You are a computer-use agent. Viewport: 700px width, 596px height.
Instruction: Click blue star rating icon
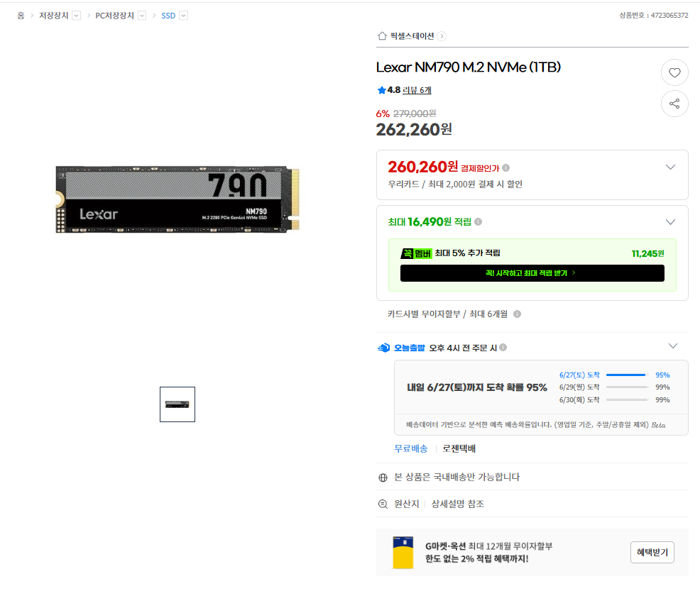[x=381, y=90]
